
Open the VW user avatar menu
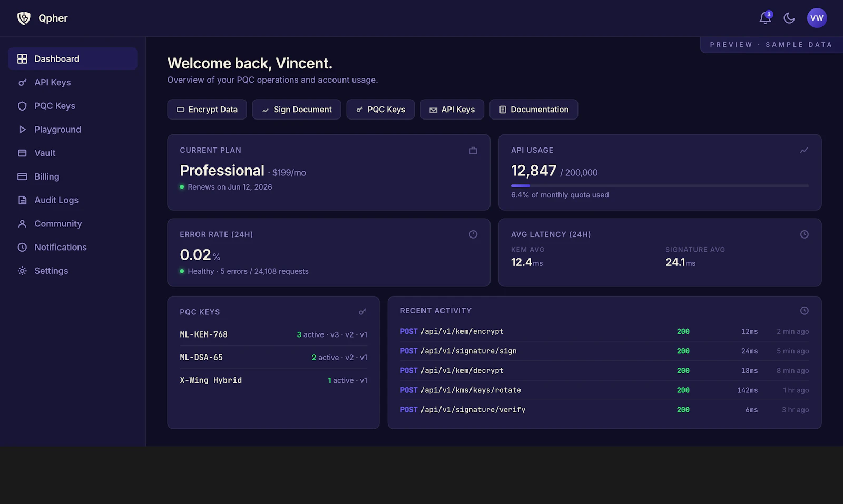tap(817, 18)
